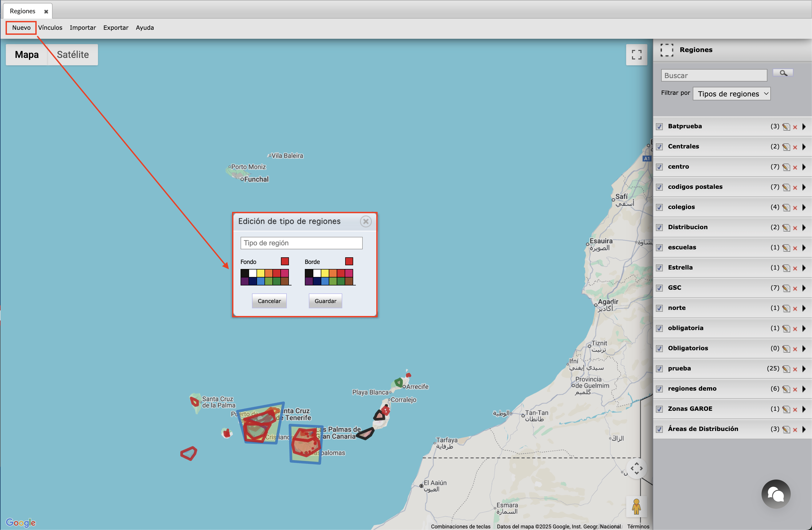
Task: Uncheck the colegios checkbox
Action: pyautogui.click(x=660, y=207)
